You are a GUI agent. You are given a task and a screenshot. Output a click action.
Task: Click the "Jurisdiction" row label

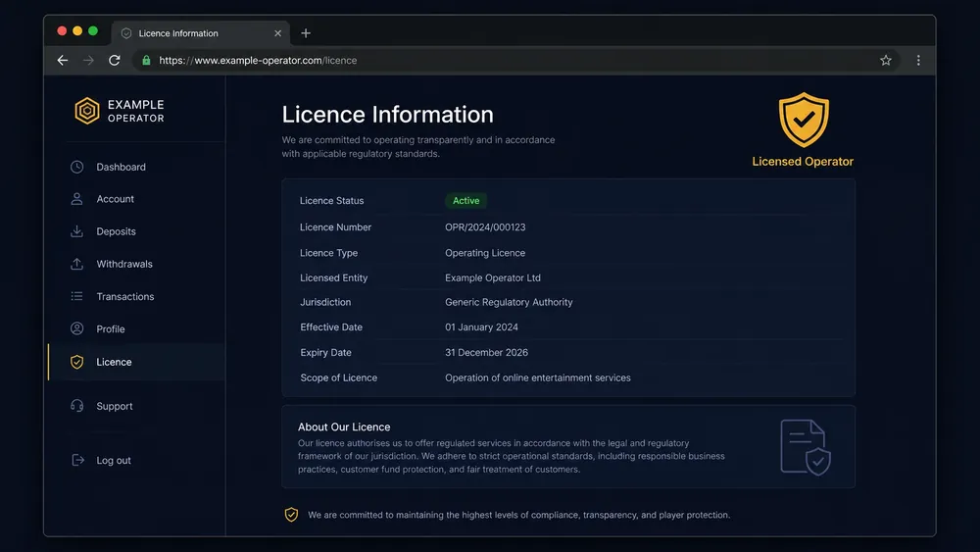click(325, 302)
